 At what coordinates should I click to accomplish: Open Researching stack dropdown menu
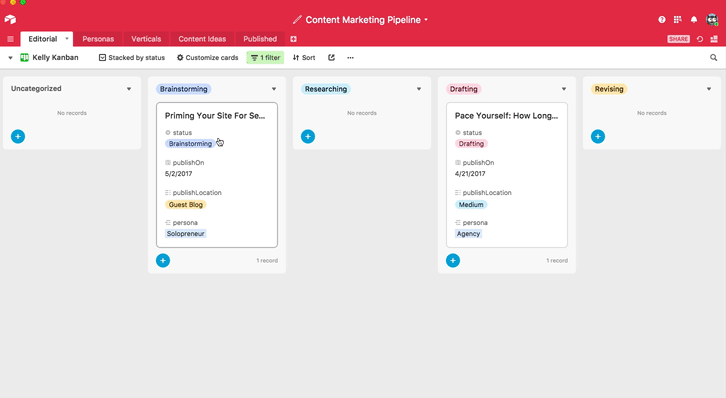coord(419,89)
